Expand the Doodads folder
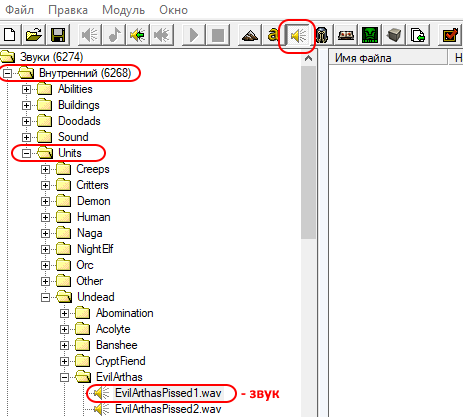Image resolution: width=463 pixels, height=417 pixels. click(x=26, y=121)
